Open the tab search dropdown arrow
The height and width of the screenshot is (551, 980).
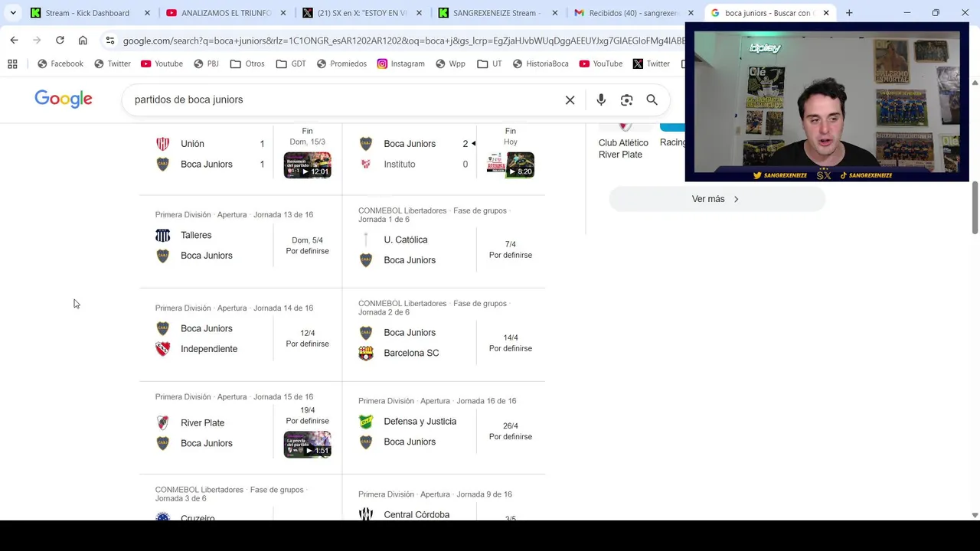point(13,13)
